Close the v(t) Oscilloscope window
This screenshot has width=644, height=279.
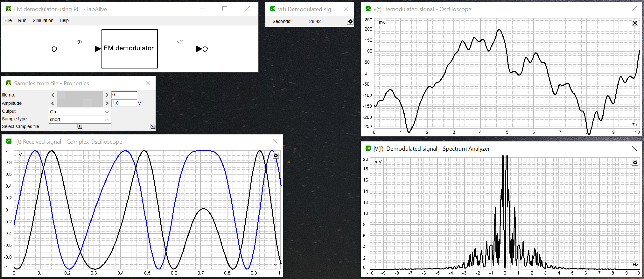tap(634, 9)
